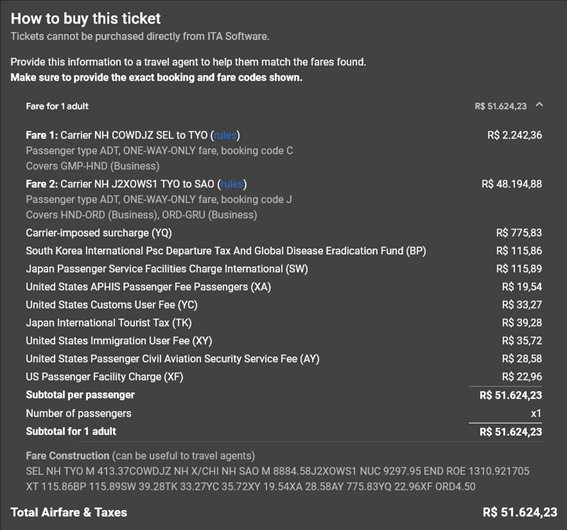The width and height of the screenshot is (567, 530).
Task: Click the Number of passengers x1 value
Action: (536, 413)
